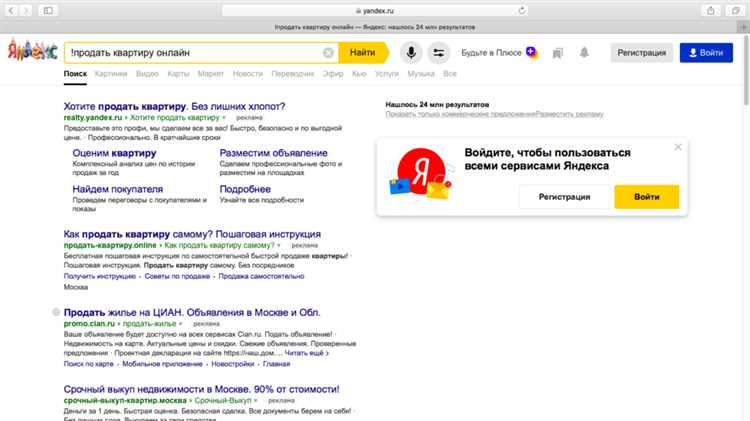Screen dimensions: 750x421
Task: Expand arrow next to promo.cian.ru result
Action: click(181, 324)
